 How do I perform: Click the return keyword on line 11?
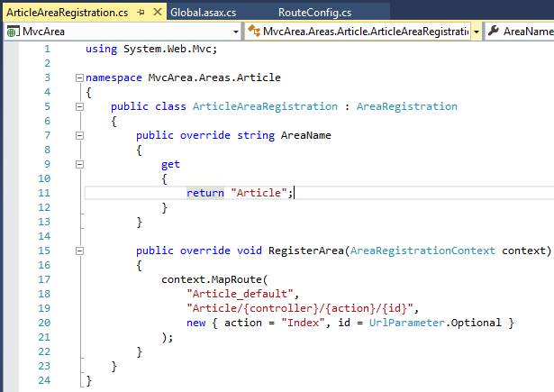click(x=205, y=193)
